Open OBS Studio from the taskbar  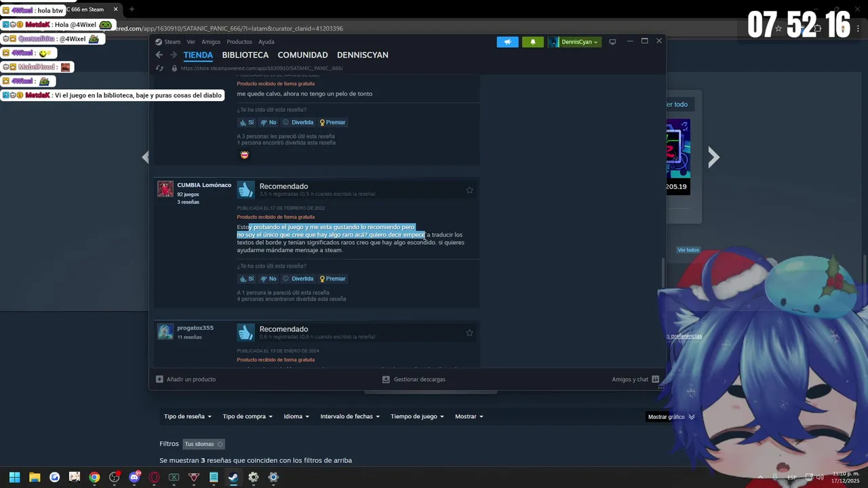pyautogui.click(x=114, y=477)
